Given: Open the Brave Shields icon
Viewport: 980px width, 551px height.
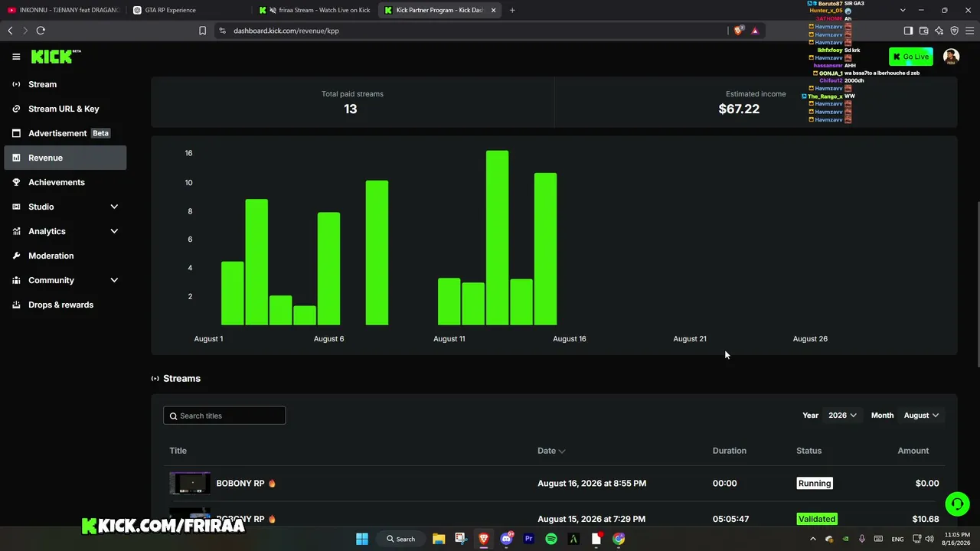Looking at the screenshot, I should [739, 31].
